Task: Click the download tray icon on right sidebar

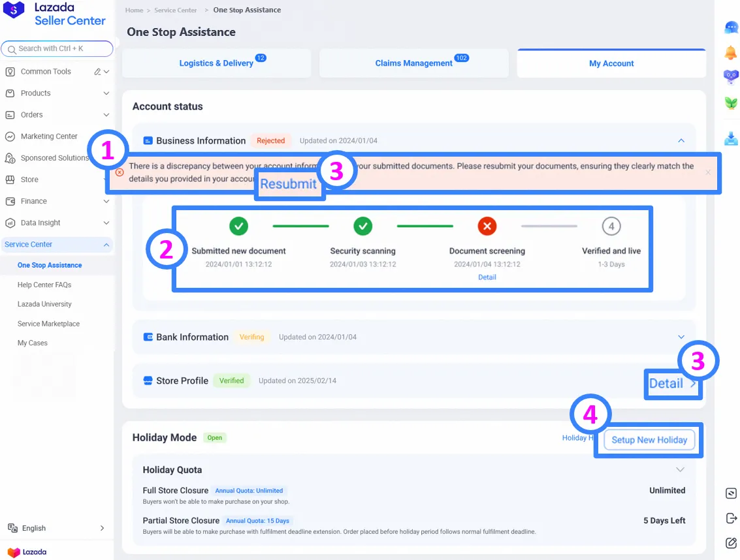Action: coord(731,138)
